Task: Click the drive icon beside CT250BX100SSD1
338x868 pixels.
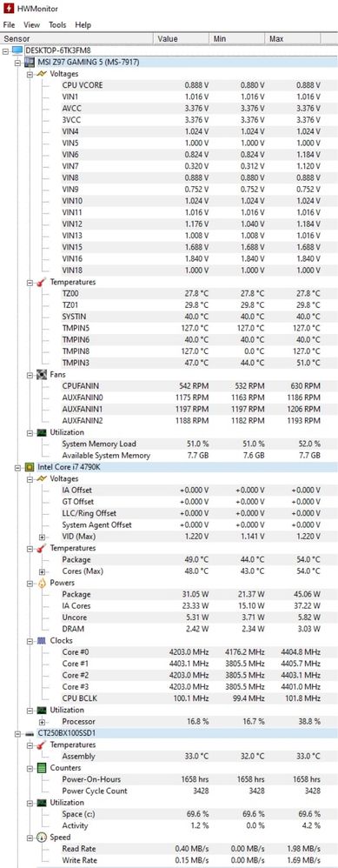Action: tap(30, 733)
